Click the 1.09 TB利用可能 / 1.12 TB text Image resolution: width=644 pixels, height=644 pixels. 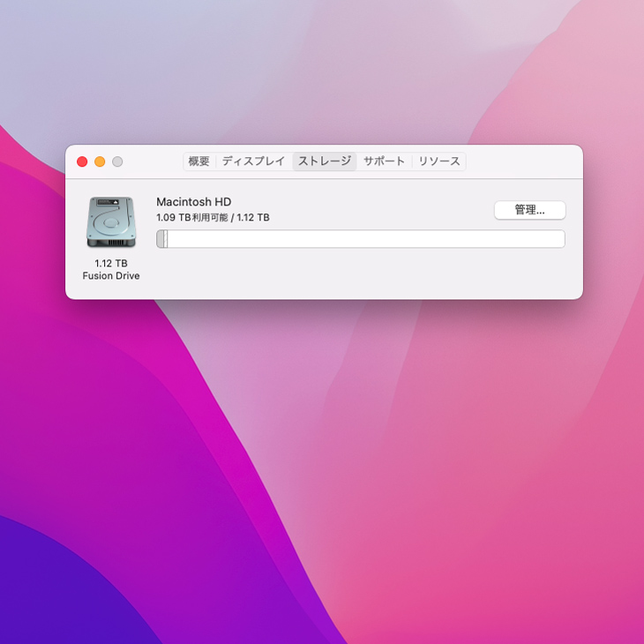(x=213, y=217)
